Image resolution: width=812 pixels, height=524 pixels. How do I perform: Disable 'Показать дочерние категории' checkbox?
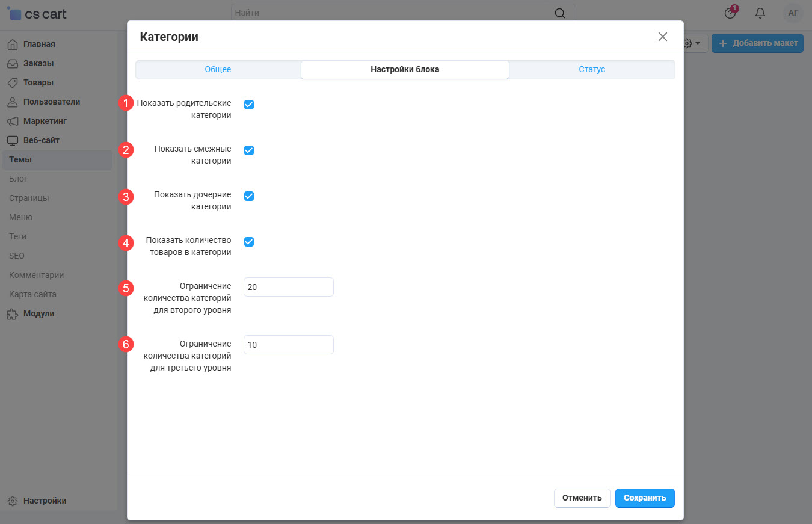[249, 196]
